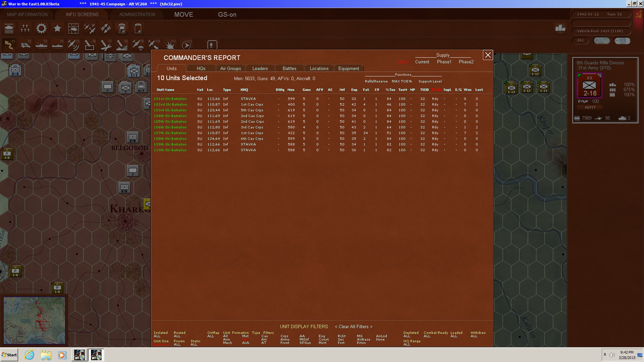Click the F12 end turn icon
This screenshot has width=644, height=362.
click(186, 45)
